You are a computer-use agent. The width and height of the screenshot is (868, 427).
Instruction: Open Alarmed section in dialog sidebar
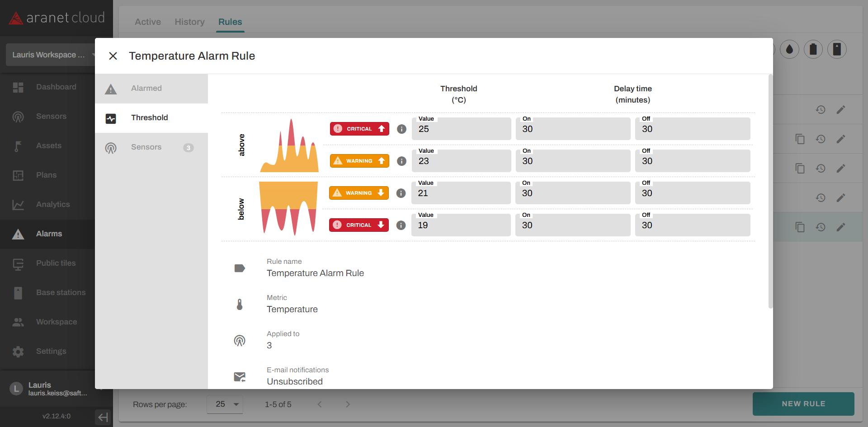pyautogui.click(x=146, y=89)
